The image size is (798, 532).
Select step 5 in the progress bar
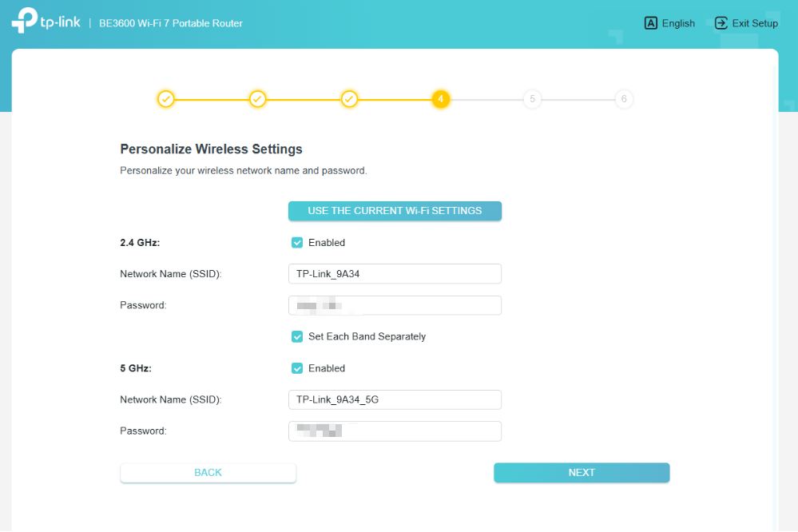532,99
